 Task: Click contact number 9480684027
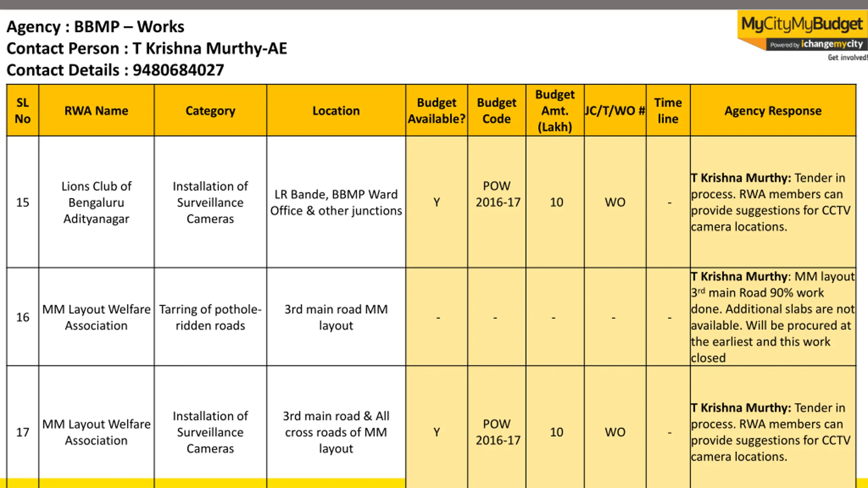[178, 70]
